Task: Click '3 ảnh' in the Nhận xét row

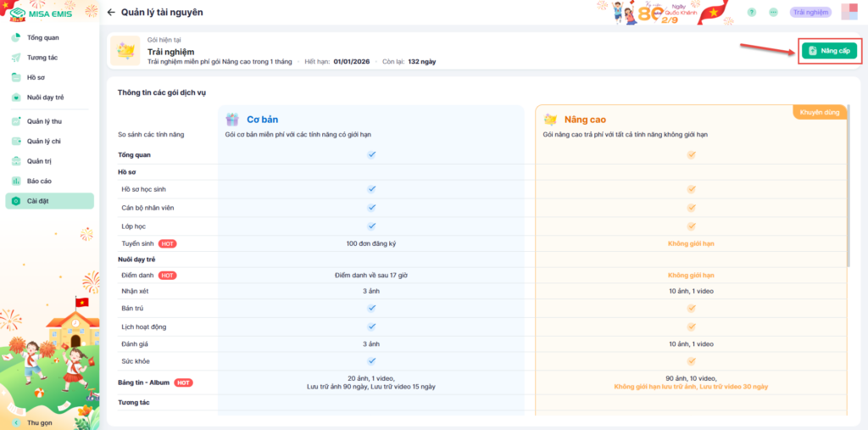Action: pos(371,291)
